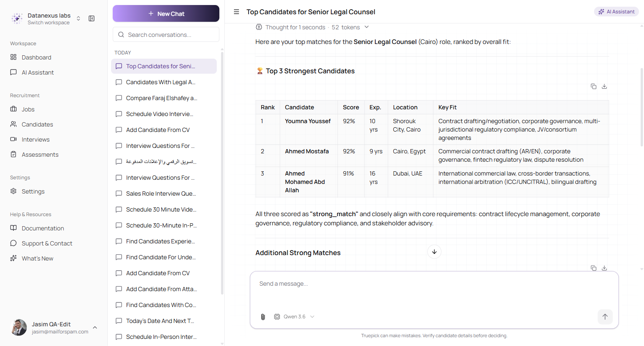This screenshot has height=346, width=644.
Task: Click the Youmna Youssef candidate cell
Action: pos(308,129)
